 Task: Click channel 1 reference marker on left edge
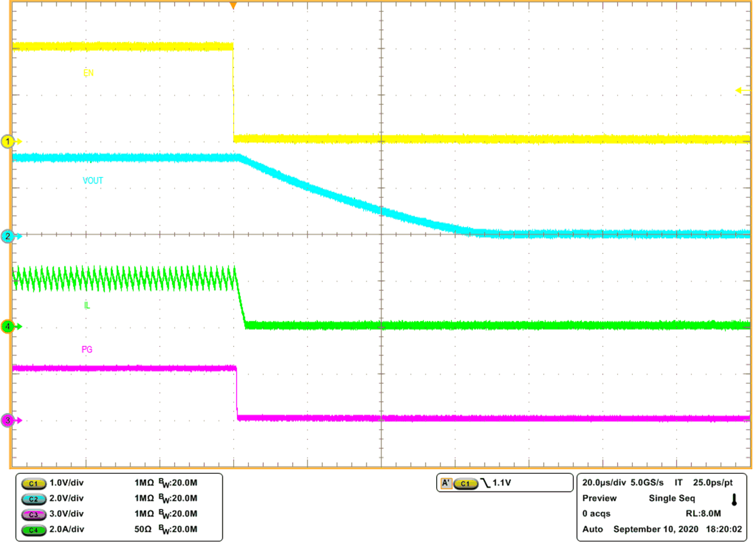coord(7,142)
